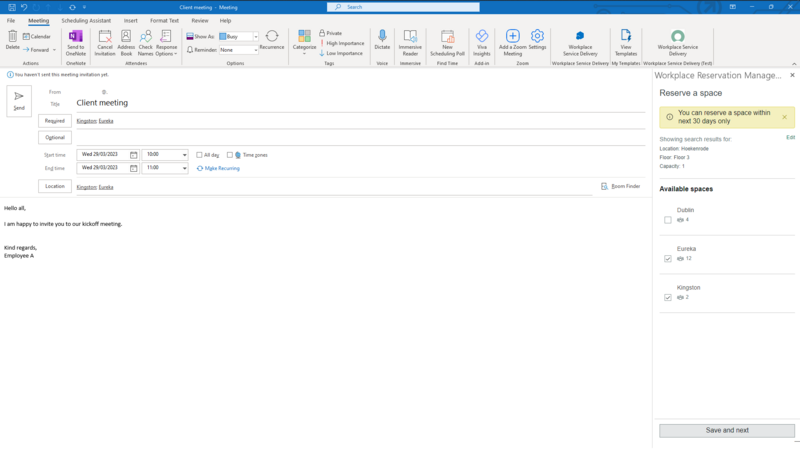Uncheck the Eureka space checkbox

click(x=668, y=259)
